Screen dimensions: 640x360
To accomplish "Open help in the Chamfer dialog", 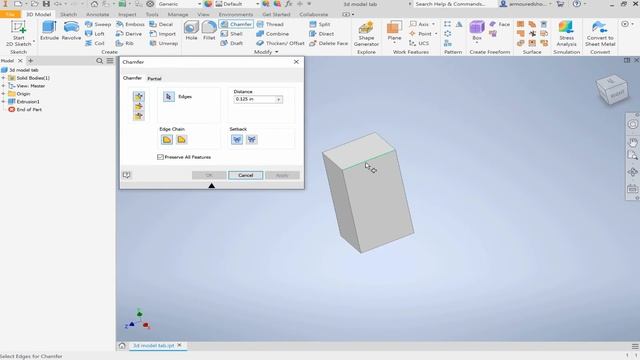I will pos(127,175).
